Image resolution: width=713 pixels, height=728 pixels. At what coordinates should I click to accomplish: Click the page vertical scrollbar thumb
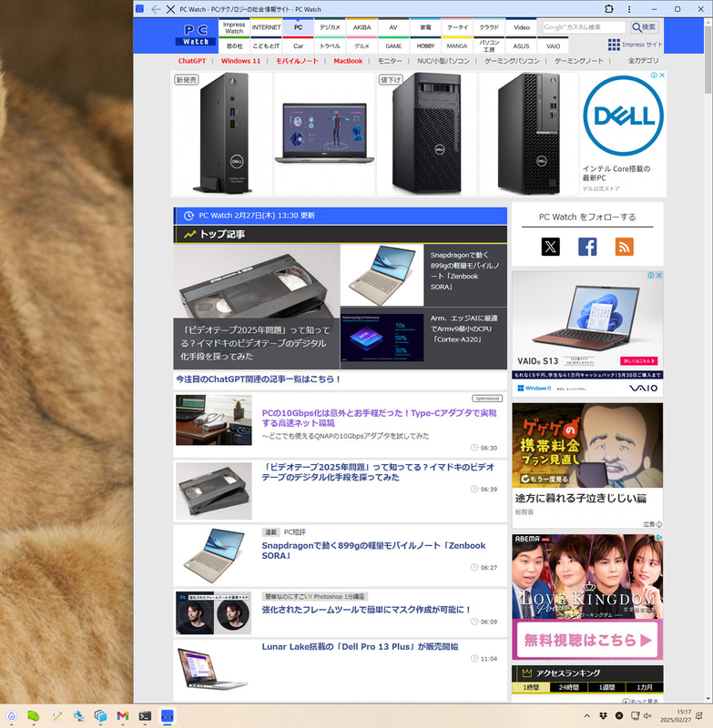[x=708, y=60]
